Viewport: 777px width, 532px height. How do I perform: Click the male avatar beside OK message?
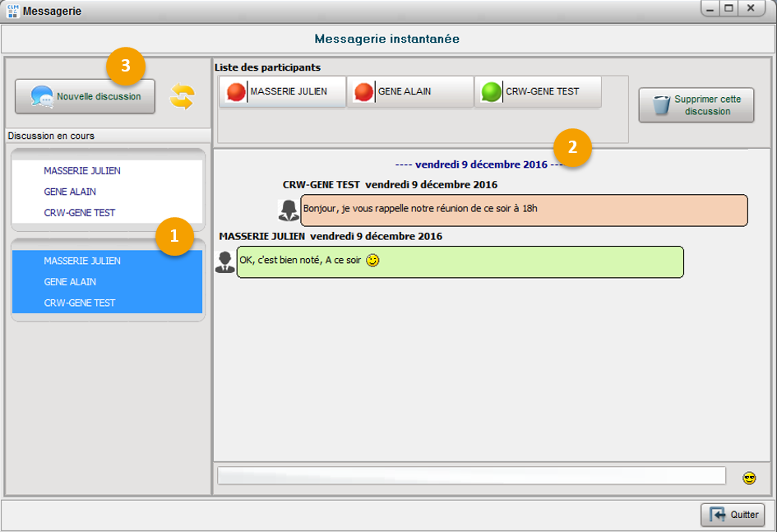224,262
